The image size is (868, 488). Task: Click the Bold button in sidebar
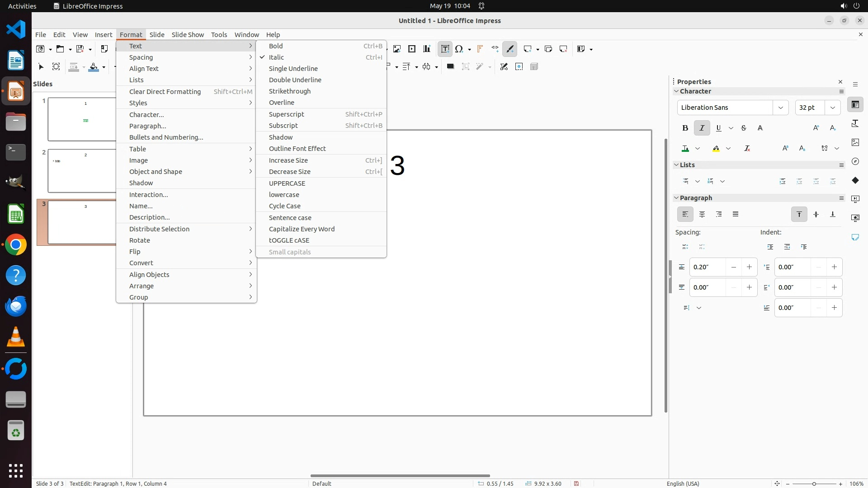685,128
